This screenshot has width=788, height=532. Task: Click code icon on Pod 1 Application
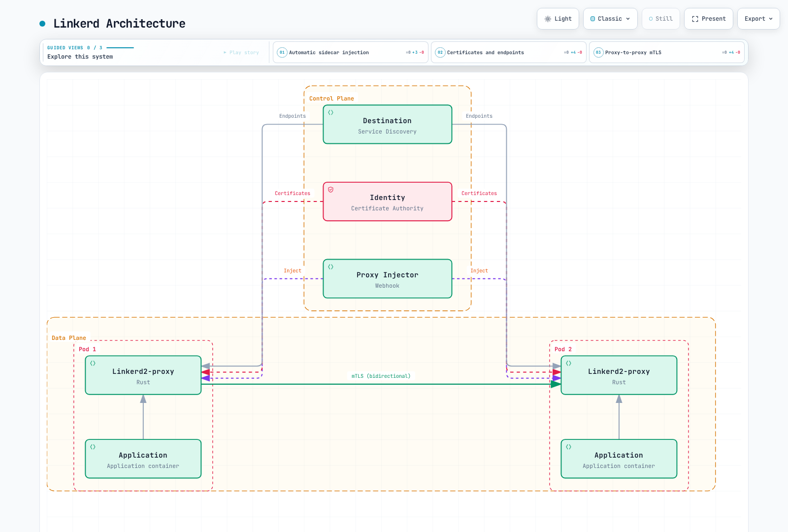tap(93, 447)
